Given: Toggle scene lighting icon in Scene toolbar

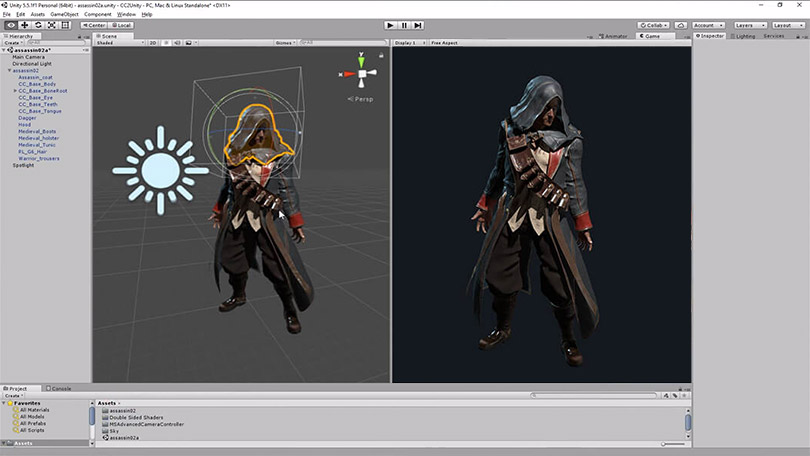Looking at the screenshot, I should point(166,43).
